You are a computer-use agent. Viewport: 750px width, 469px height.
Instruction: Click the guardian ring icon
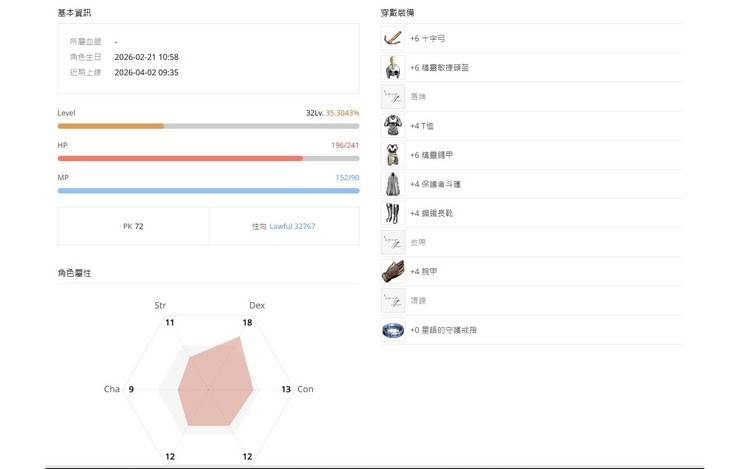pos(393,329)
